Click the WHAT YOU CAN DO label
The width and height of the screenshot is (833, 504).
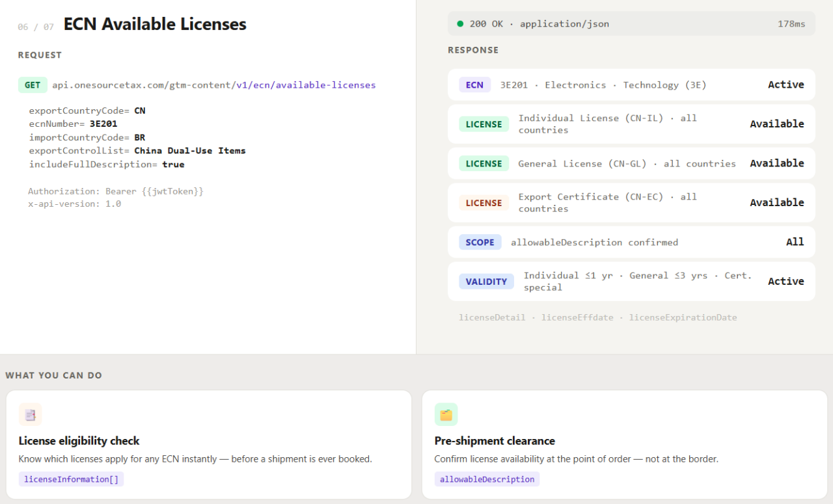pyautogui.click(x=53, y=375)
